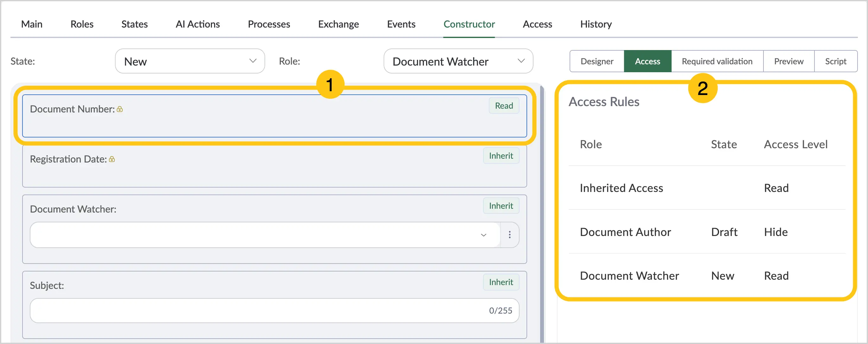Click the Access Level column header
868x344 pixels.
tap(795, 144)
